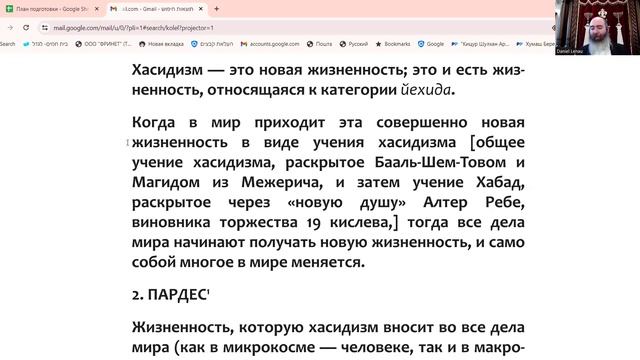Select the words «Алтер Ребе»
The image size is (640, 360).
pyautogui.click(x=474, y=202)
